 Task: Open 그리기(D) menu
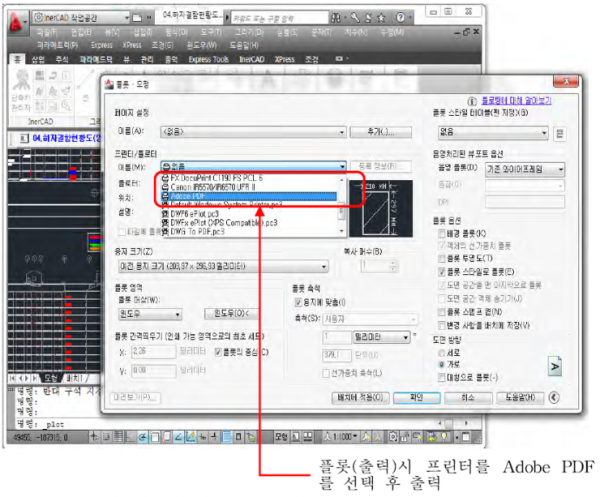tap(249, 33)
